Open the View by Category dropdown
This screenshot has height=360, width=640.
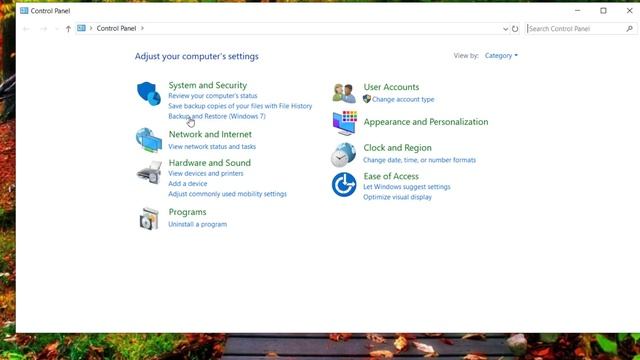point(501,56)
